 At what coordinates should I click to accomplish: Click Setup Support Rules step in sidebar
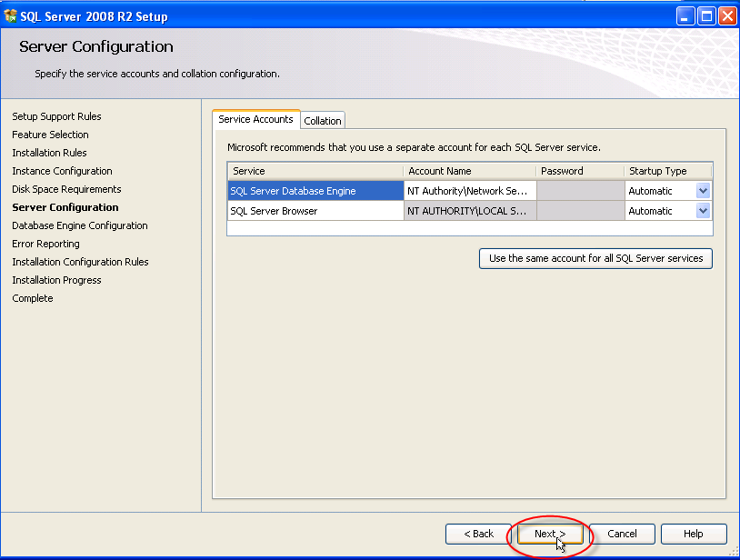56,116
